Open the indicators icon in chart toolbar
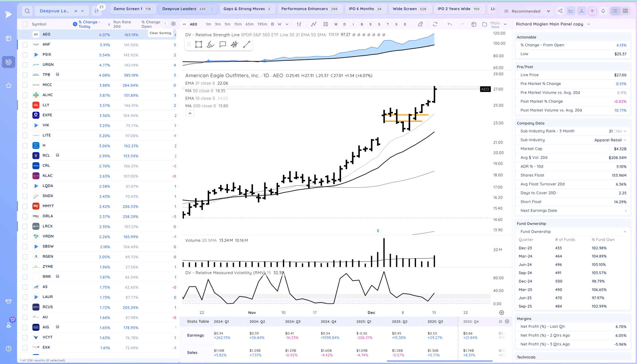The width and height of the screenshot is (637, 364). point(314,24)
